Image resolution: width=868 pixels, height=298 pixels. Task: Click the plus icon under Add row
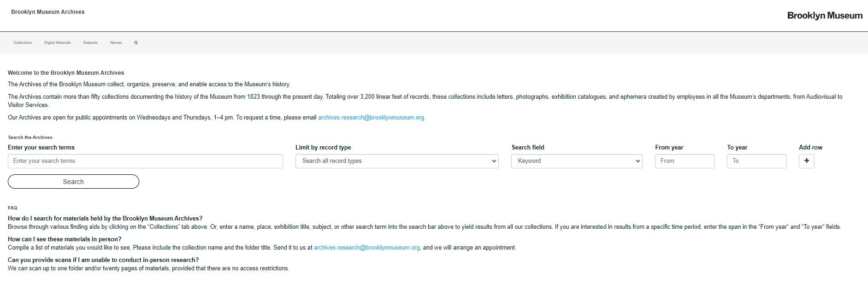(x=806, y=161)
